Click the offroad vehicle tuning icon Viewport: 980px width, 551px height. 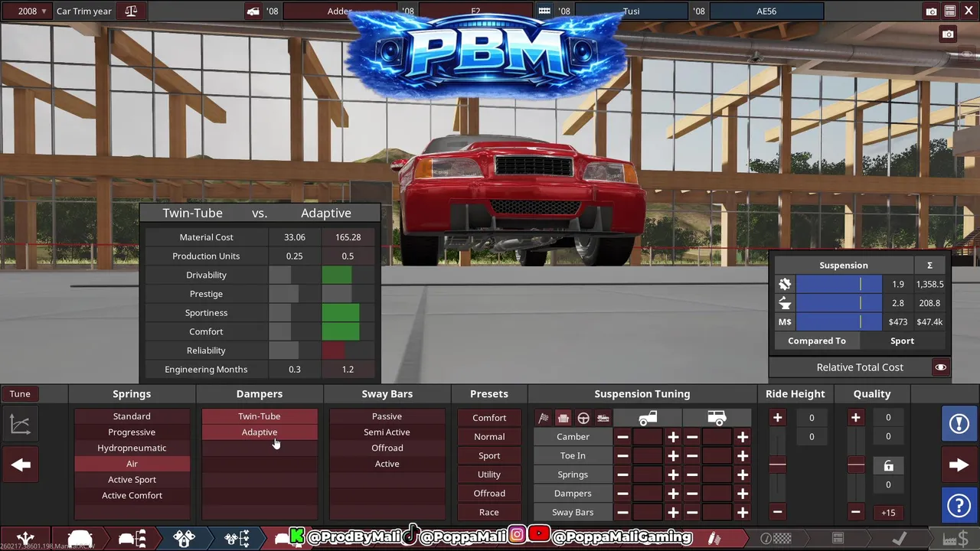tap(603, 418)
